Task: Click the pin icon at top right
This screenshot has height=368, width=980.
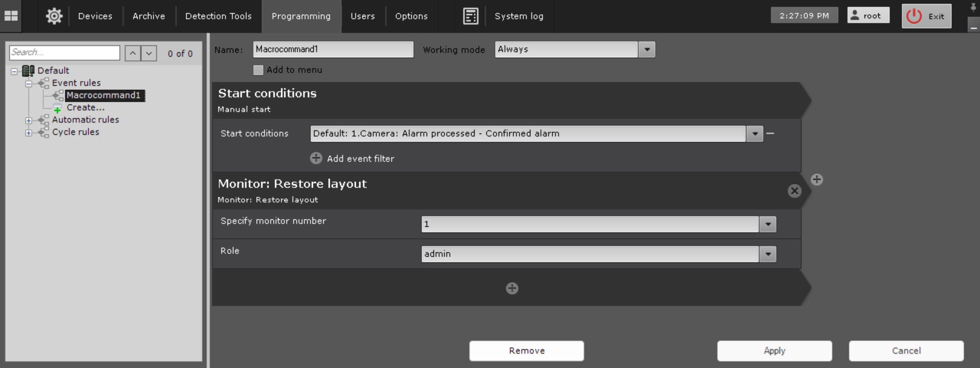Action: (973, 7)
